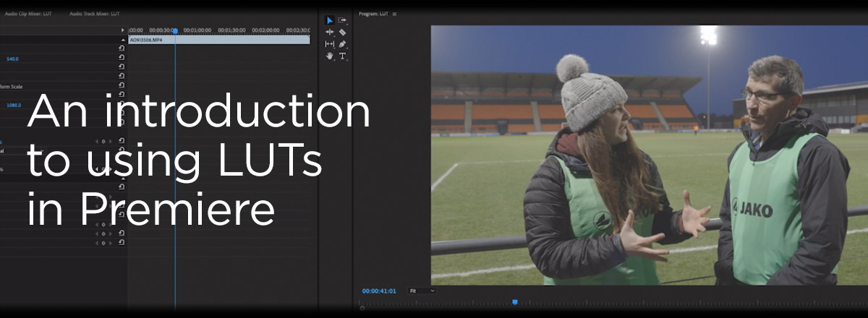868x318 pixels.
Task: Click reset parameter icon on Uniform Scale row
Action: click(x=122, y=86)
